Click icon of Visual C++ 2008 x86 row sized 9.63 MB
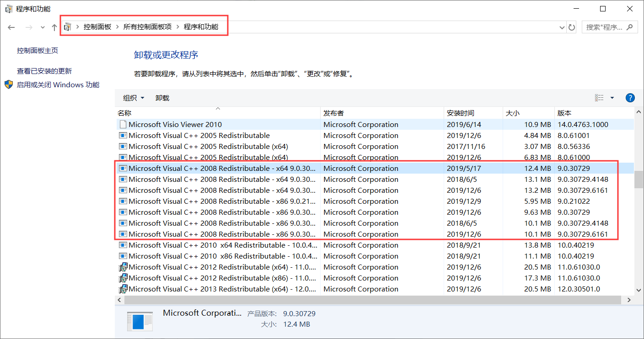The width and height of the screenshot is (644, 339). [123, 212]
